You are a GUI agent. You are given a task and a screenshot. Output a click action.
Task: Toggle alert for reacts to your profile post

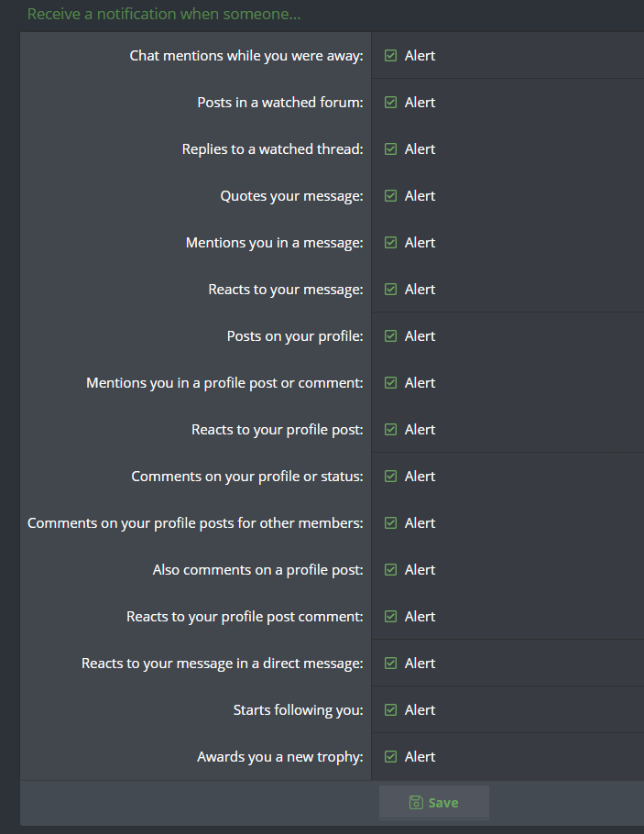(391, 430)
